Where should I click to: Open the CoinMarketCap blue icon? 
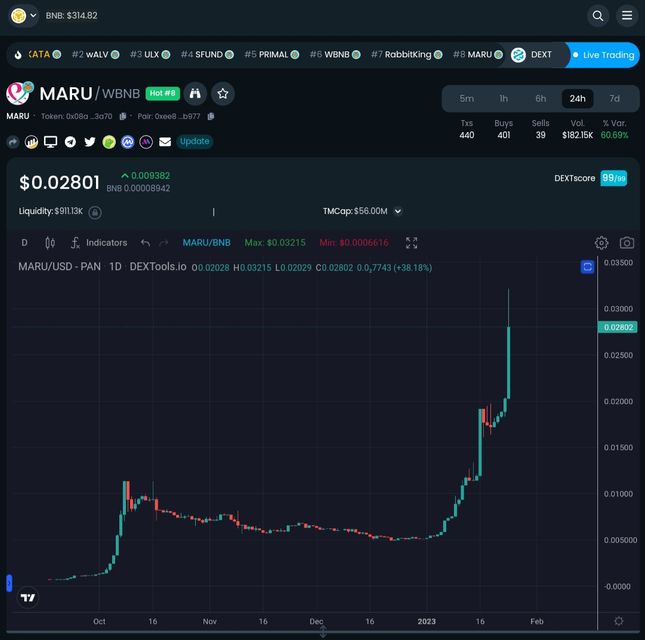(128, 142)
